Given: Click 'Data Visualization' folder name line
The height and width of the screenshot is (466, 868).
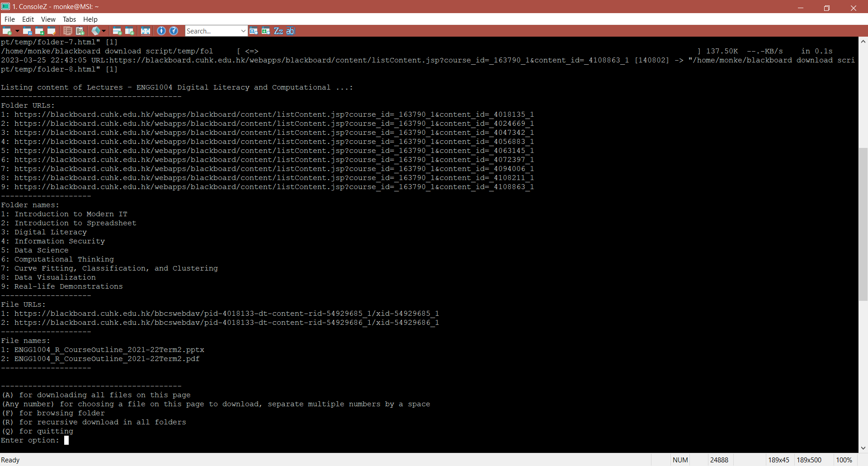Looking at the screenshot, I should (48, 277).
